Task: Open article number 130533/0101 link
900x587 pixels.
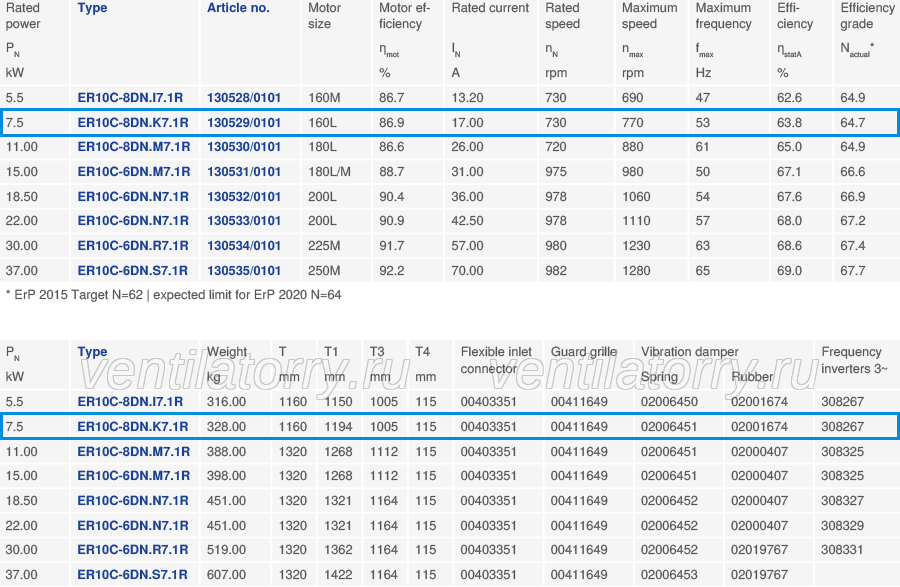Action: click(x=244, y=221)
